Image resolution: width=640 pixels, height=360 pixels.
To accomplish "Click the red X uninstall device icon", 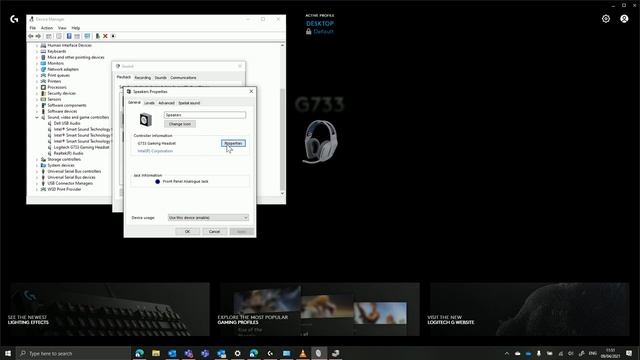I will click(x=105, y=36).
